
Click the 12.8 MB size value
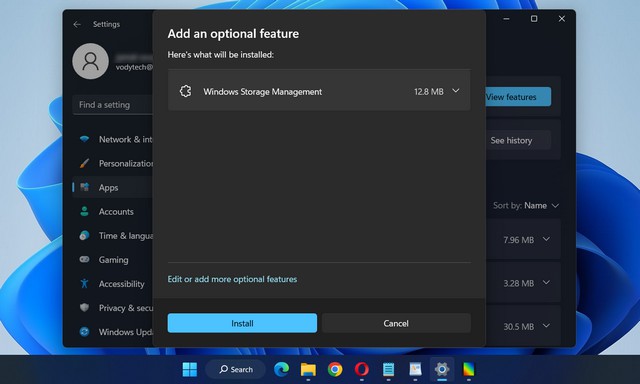click(x=429, y=92)
